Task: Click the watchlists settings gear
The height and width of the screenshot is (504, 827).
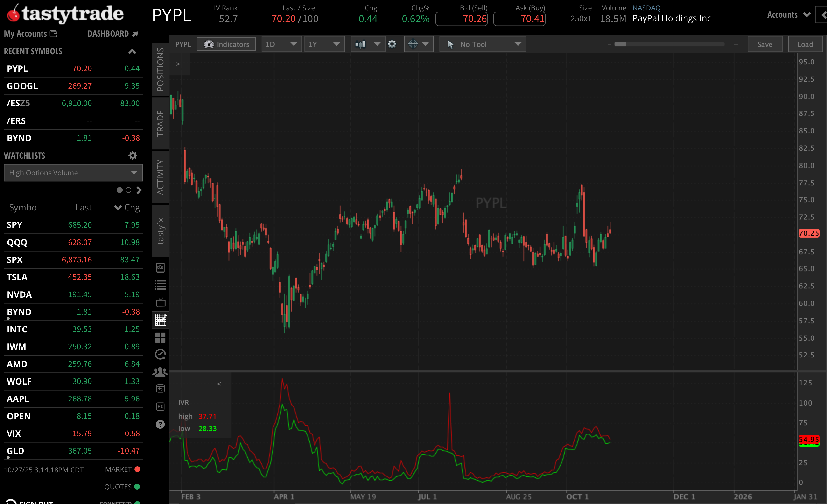Action: coord(133,155)
